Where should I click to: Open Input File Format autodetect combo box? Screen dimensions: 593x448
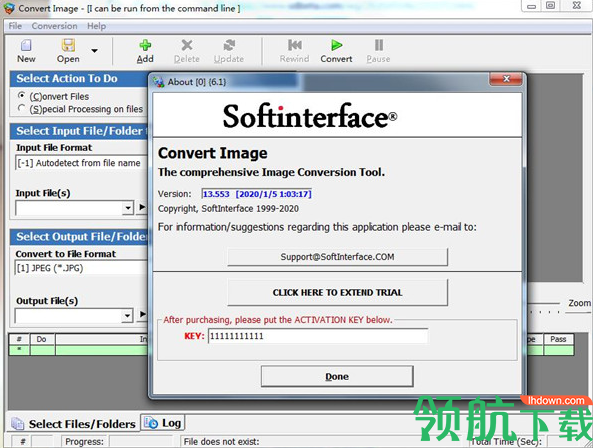pos(81,163)
